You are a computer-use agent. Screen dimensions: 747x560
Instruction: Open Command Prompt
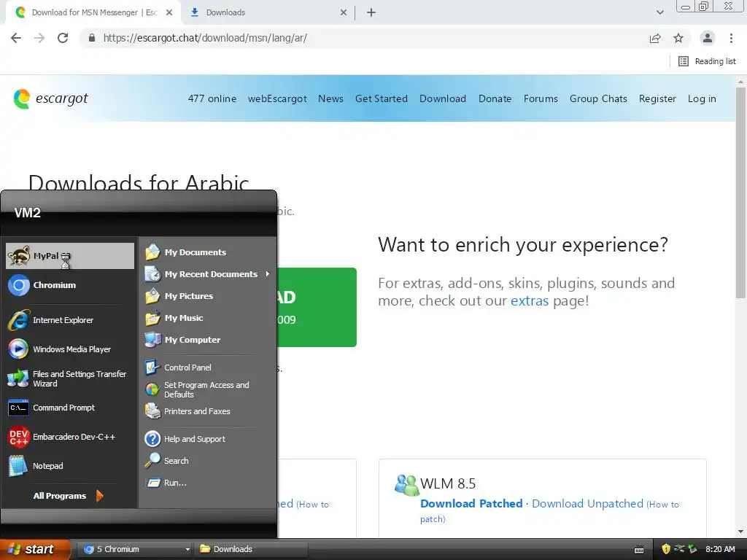(69, 408)
